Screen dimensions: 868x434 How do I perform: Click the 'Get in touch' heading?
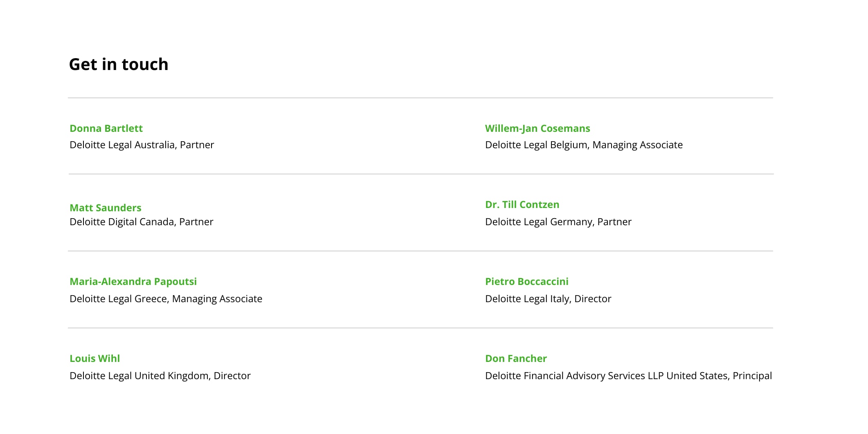tap(119, 64)
